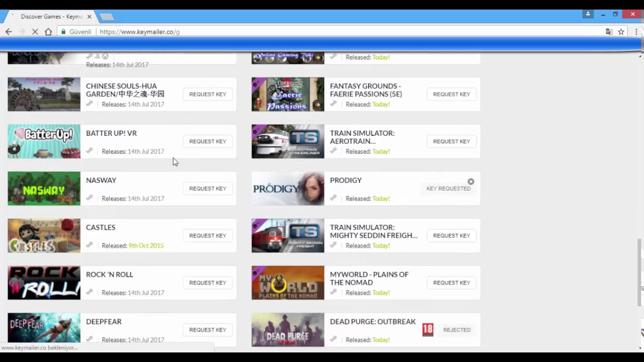Click the platform icon in Chinese Souls-Hua Garden card
The height and width of the screenshot is (362, 644).
(90, 104)
